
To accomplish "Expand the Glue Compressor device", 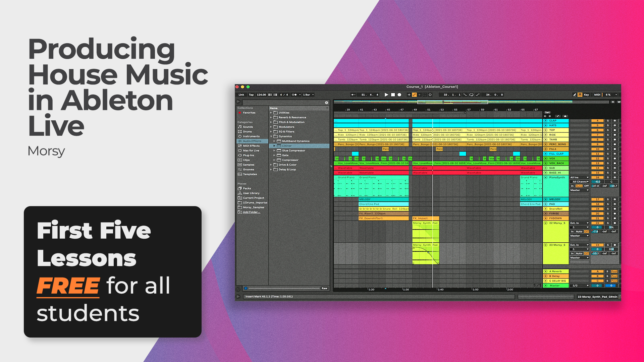I will 274,150.
